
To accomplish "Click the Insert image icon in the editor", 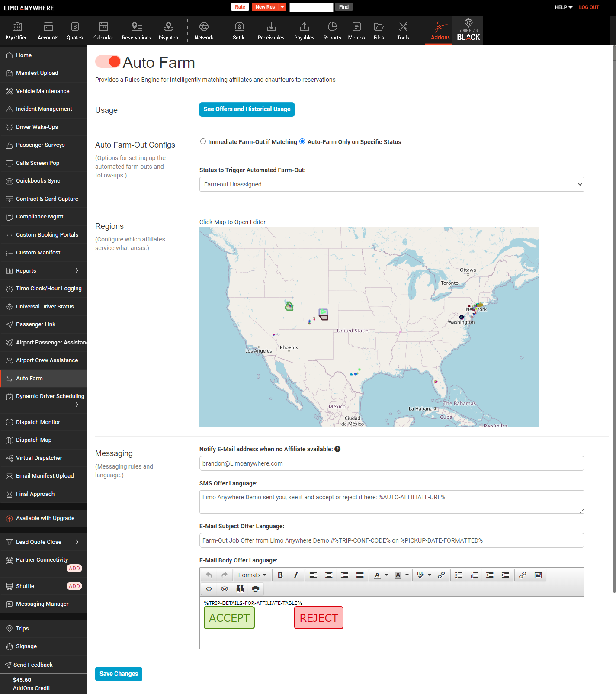I will 538,575.
